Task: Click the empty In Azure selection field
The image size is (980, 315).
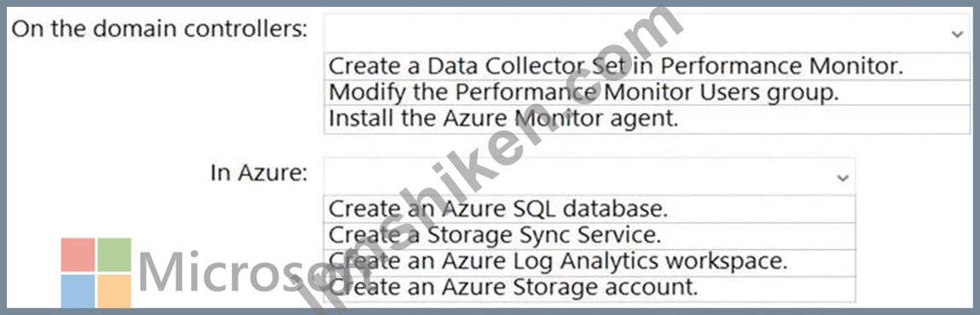Action: (x=589, y=176)
